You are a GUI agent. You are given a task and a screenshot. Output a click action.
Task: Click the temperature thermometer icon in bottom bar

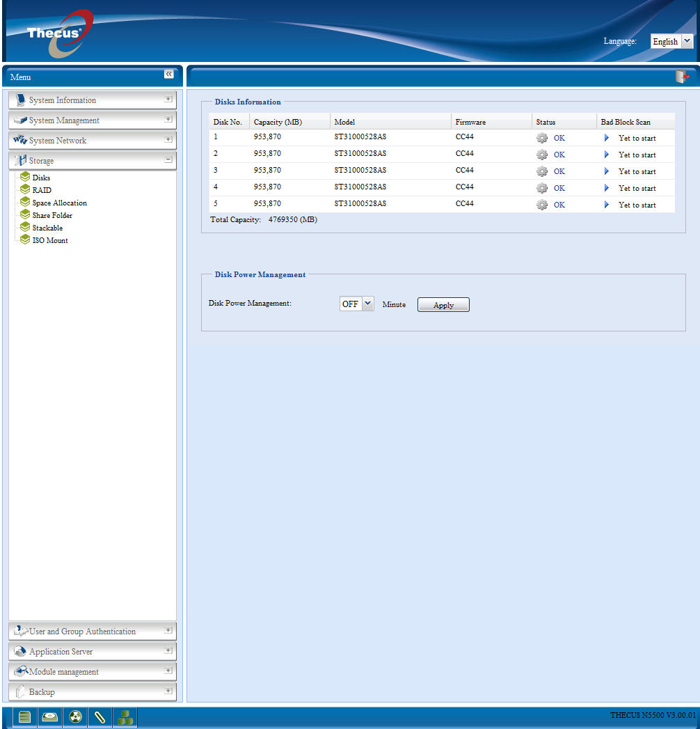tap(100, 717)
